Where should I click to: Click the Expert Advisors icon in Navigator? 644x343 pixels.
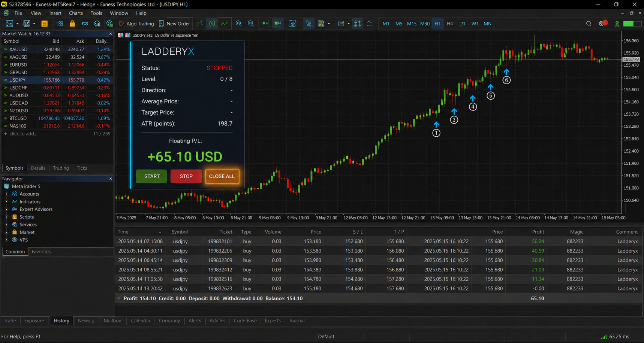[15, 209]
